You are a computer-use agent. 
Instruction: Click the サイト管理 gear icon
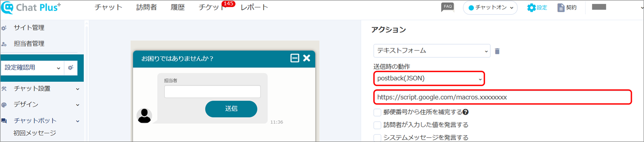tap(4, 28)
